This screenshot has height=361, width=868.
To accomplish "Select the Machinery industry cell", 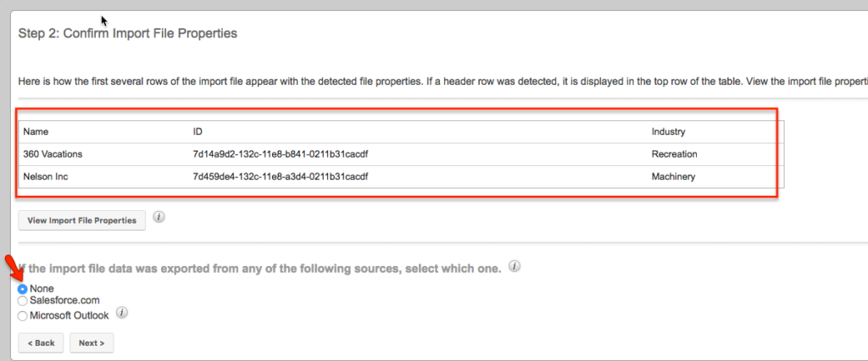I will point(673,177).
